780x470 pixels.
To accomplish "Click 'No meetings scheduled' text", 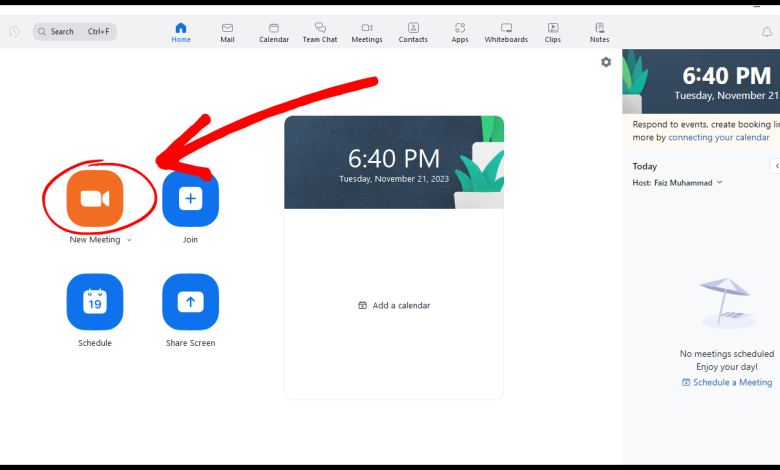I will (x=727, y=354).
